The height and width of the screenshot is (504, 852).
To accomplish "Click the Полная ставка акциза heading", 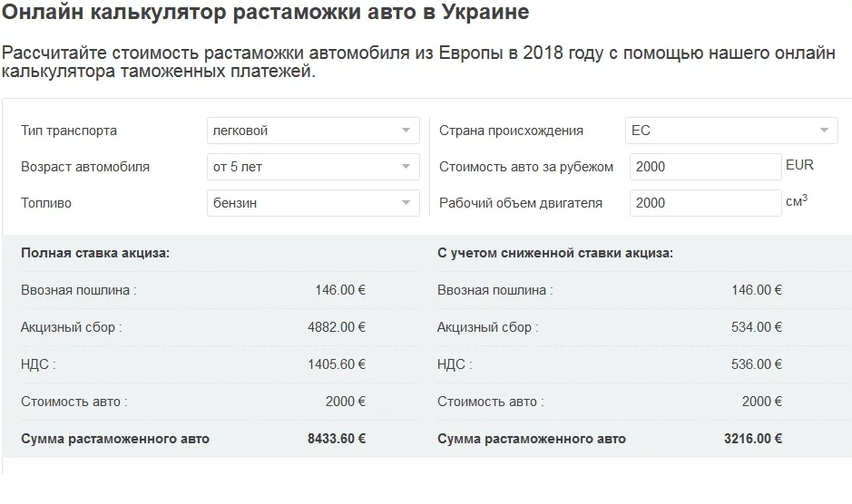I will pyautogui.click(x=95, y=253).
